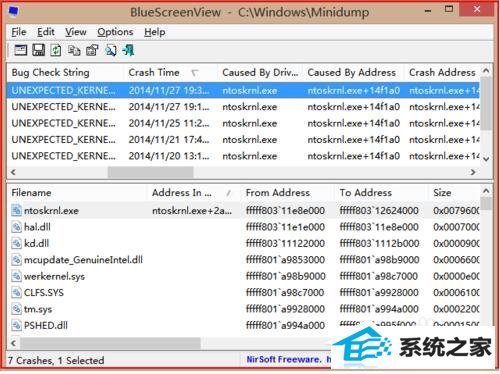Click the ntoskrnl.exe file icon in lower pane
Screen dimensions: 500x374
coord(16,210)
